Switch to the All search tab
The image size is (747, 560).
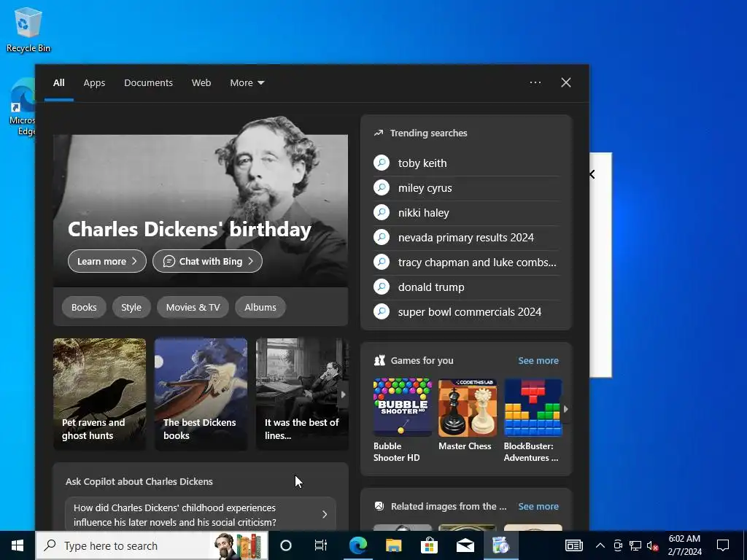(58, 83)
